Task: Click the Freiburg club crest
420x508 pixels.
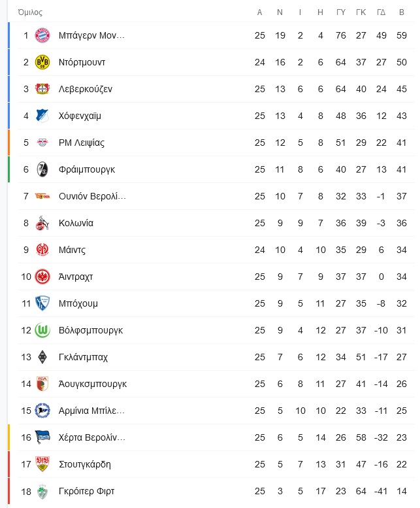Action: point(42,169)
